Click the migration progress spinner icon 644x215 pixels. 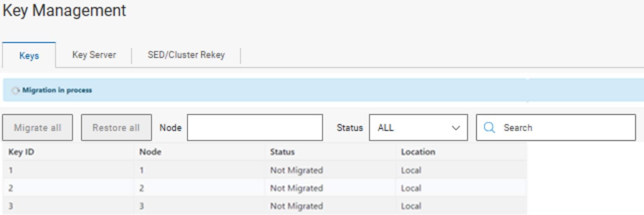tap(15, 90)
